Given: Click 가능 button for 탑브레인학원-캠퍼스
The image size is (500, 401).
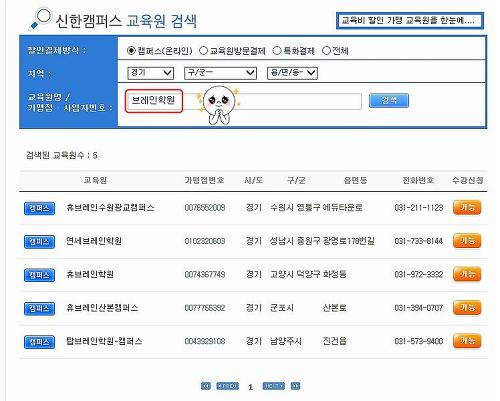Looking at the screenshot, I should (467, 341).
